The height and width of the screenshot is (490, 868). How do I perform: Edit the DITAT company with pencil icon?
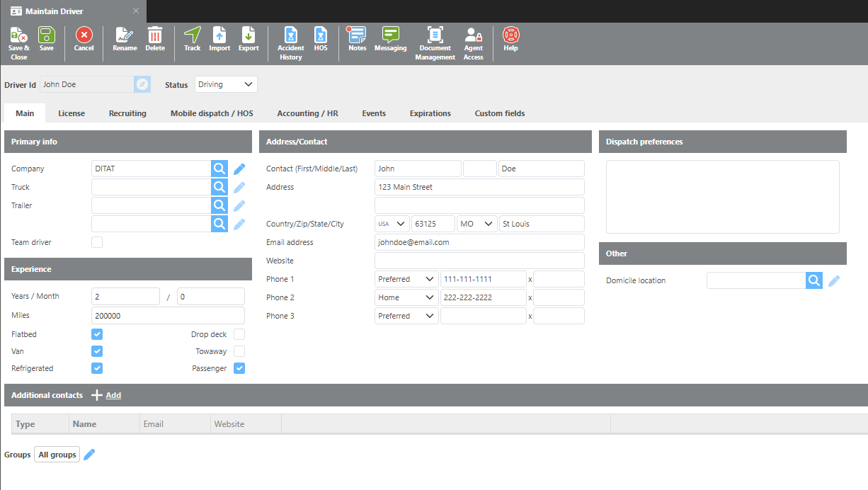coord(239,169)
